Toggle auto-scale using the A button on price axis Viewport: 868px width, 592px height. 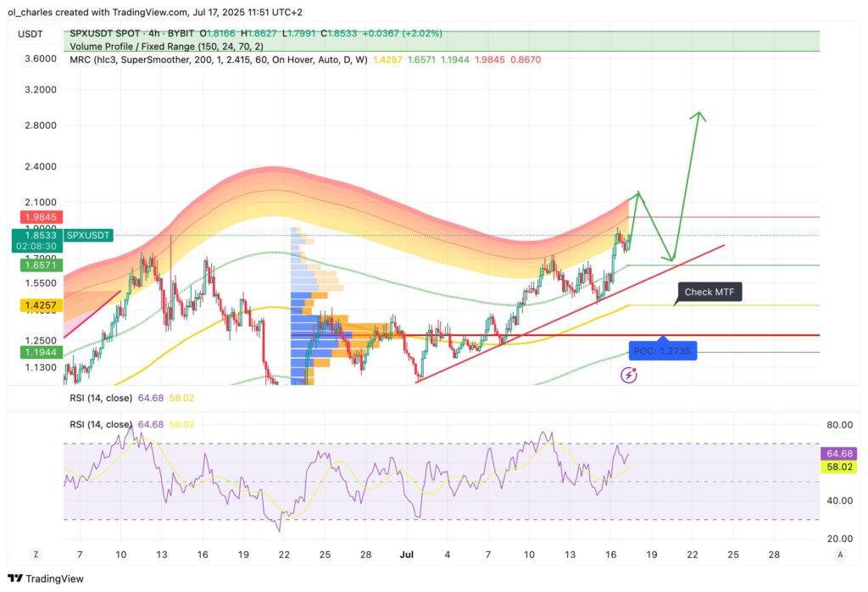pos(841,554)
